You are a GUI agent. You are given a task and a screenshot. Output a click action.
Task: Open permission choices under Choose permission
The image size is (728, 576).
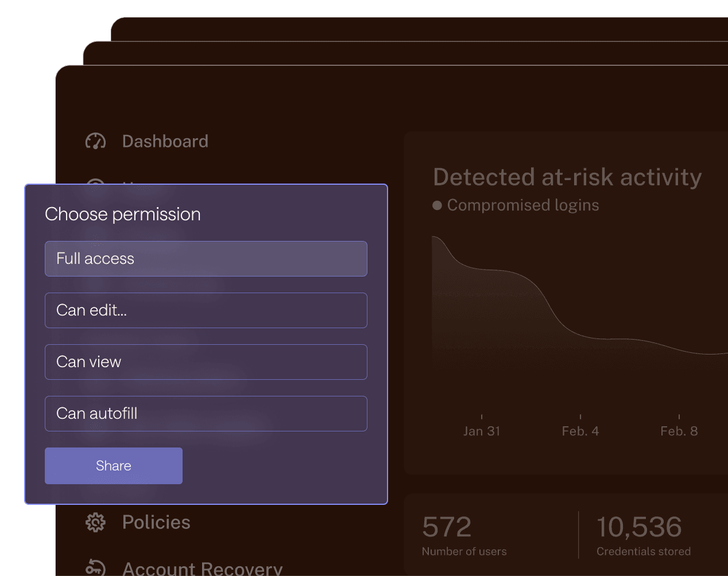coord(206,259)
